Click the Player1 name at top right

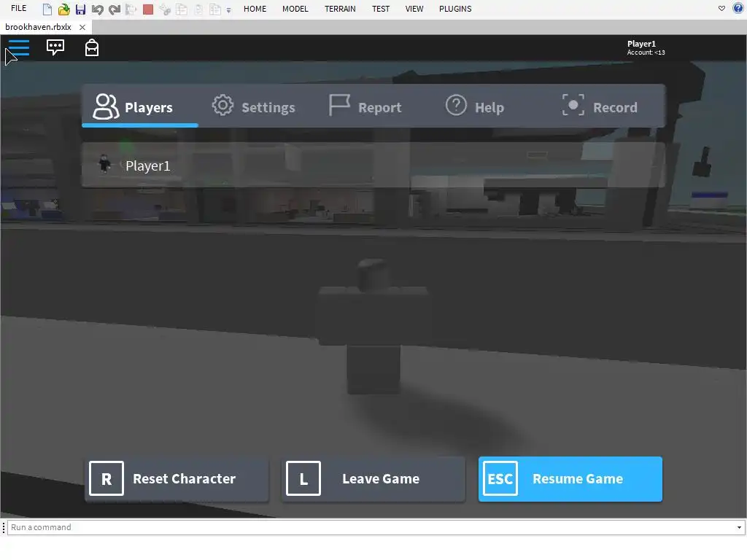point(641,44)
